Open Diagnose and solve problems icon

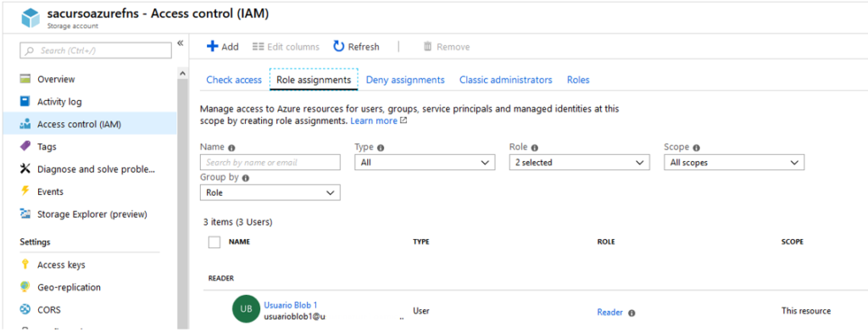click(25, 169)
